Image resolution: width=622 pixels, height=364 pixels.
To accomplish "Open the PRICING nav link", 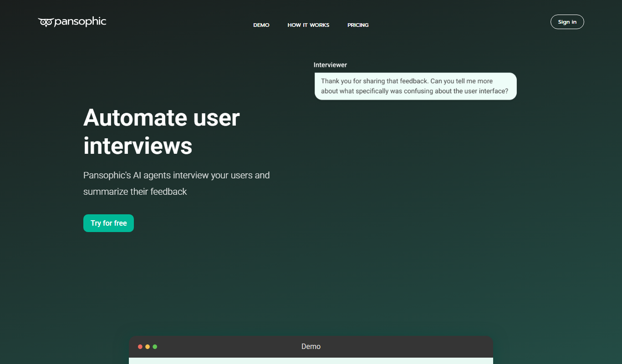I will point(358,25).
